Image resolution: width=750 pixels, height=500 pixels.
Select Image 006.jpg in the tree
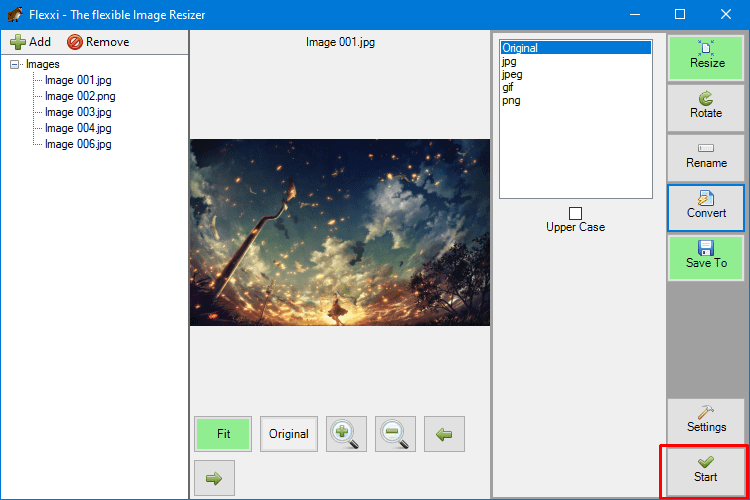pos(78,144)
